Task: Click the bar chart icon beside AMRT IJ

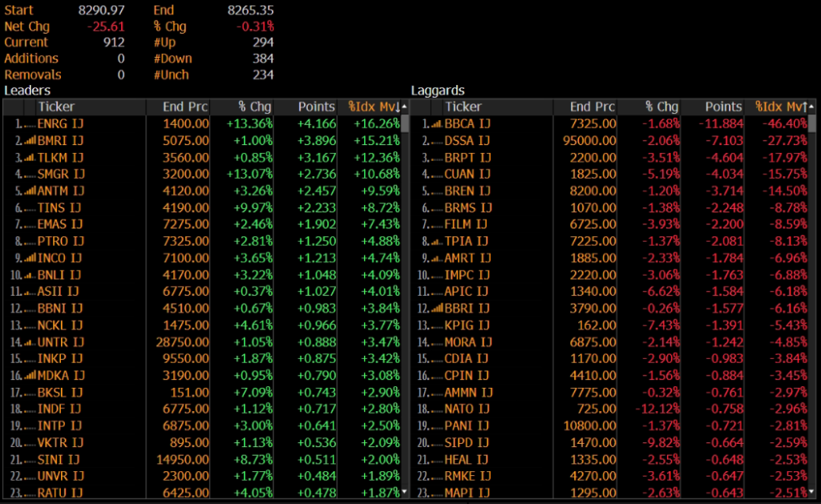Action: tap(435, 258)
